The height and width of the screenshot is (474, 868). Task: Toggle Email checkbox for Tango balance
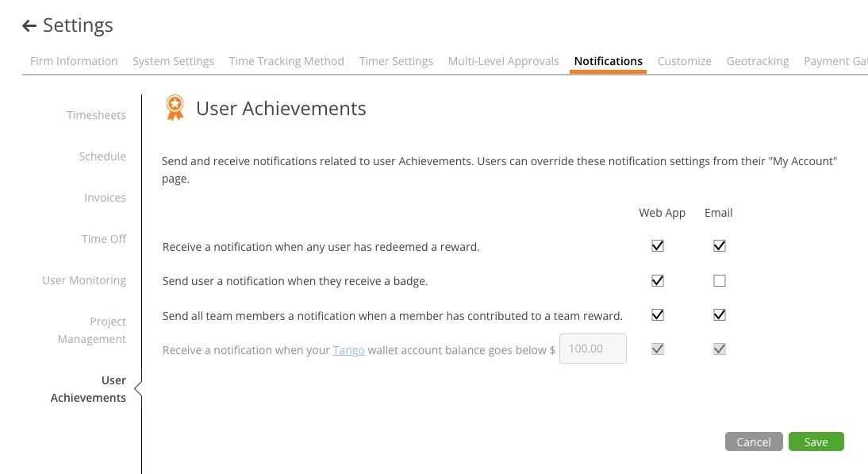pos(719,349)
